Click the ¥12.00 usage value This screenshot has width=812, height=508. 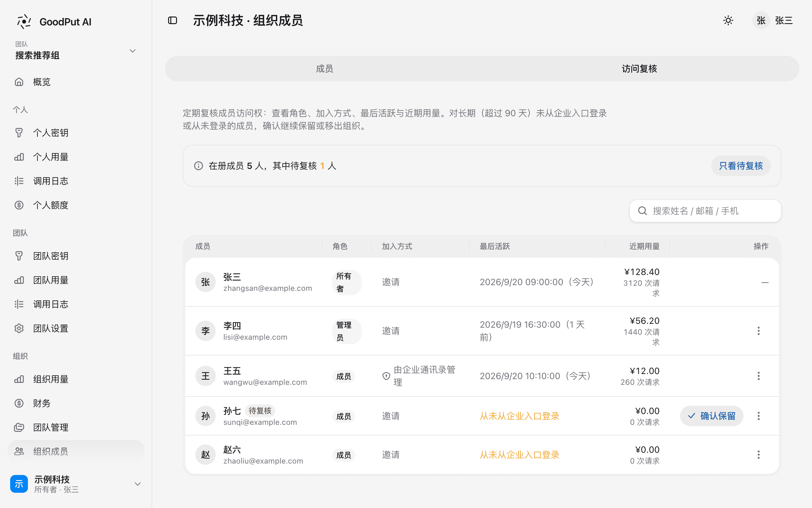coord(645,371)
